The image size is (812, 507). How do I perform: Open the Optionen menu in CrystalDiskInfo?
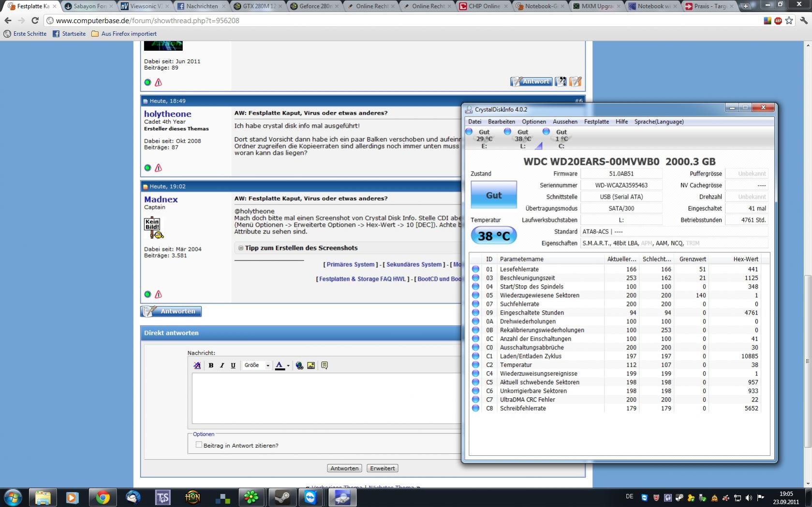point(534,122)
